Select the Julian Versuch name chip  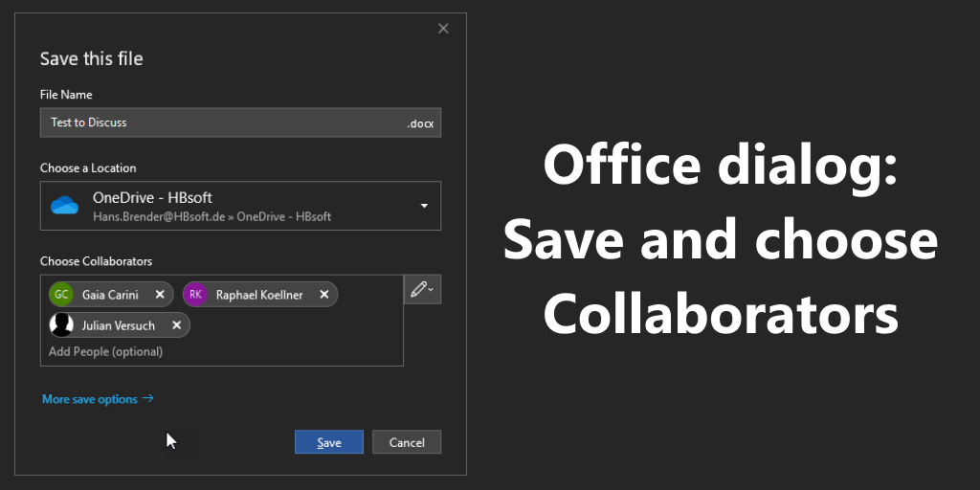pyautogui.click(x=119, y=325)
